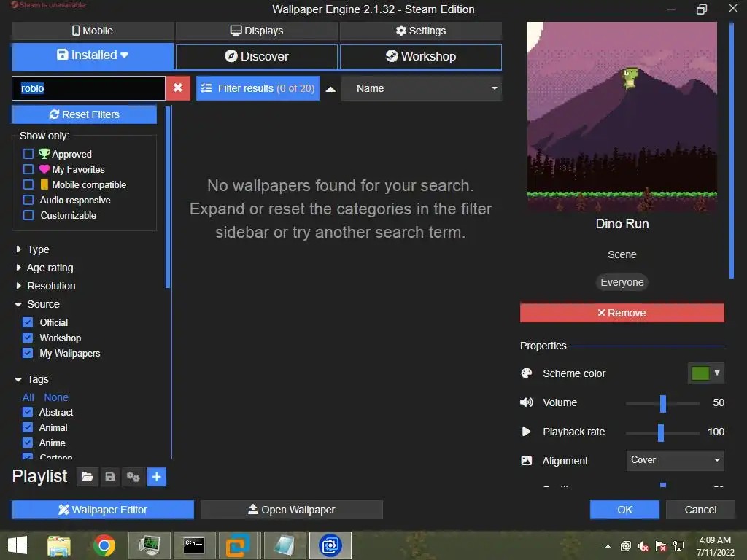
Task: Click the network tray icon
Action: coord(678,546)
